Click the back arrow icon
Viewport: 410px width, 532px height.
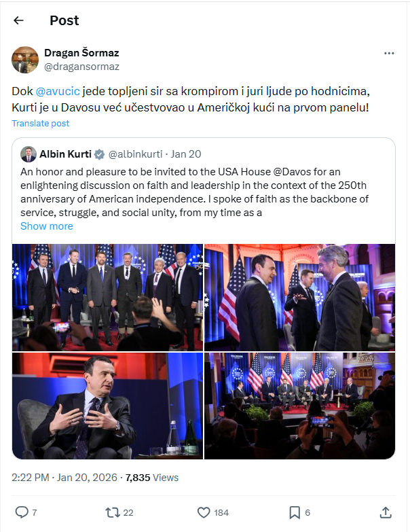(x=18, y=20)
